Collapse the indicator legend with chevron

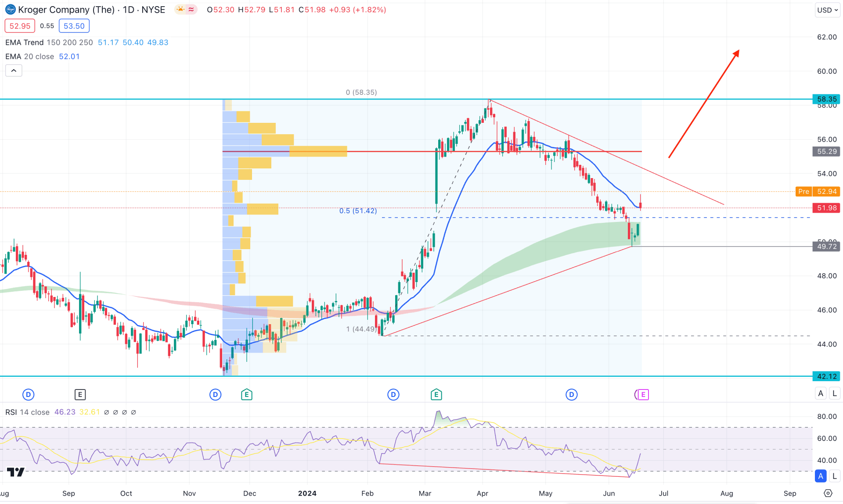[14, 71]
